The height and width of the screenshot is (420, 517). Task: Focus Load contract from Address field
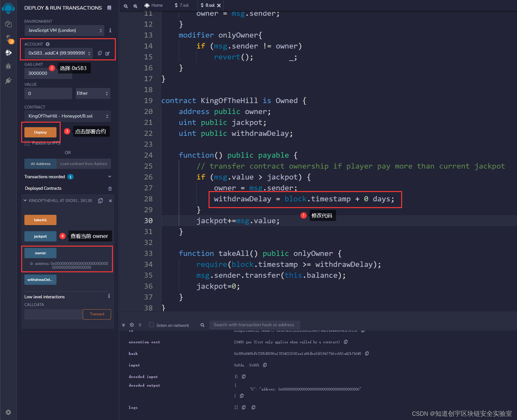click(x=84, y=164)
